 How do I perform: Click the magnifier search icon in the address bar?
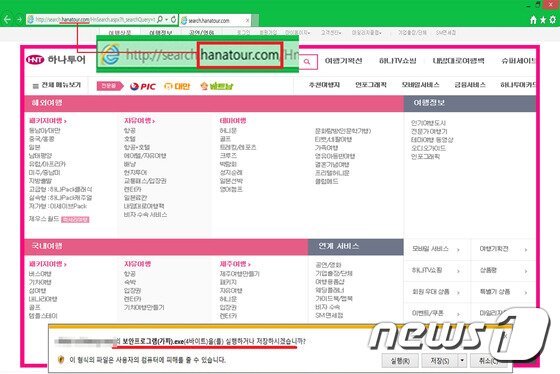160,19
